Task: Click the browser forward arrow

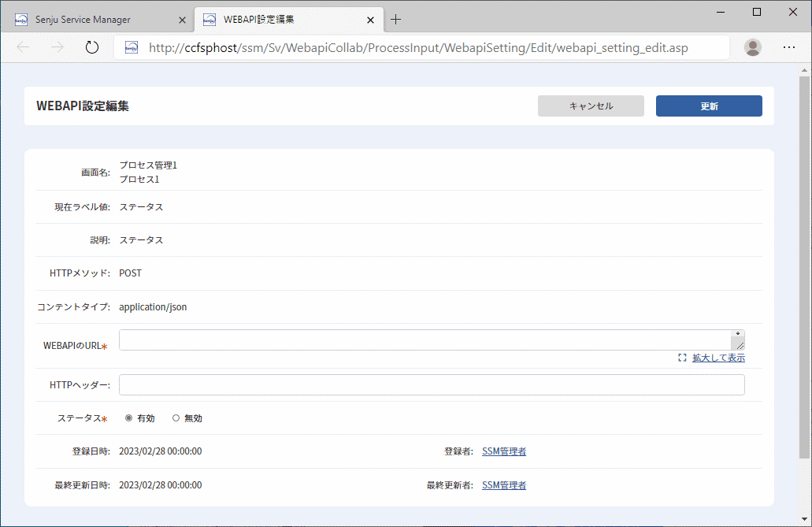Action: [x=57, y=47]
